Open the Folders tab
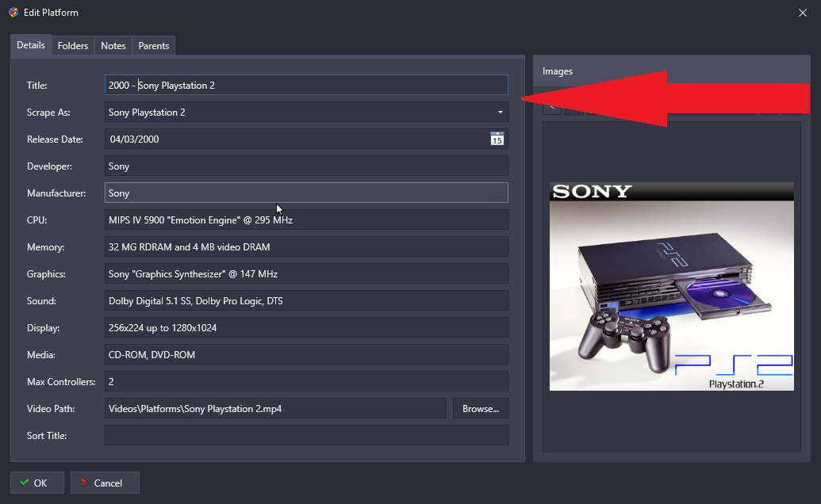The image size is (821, 504). [73, 46]
